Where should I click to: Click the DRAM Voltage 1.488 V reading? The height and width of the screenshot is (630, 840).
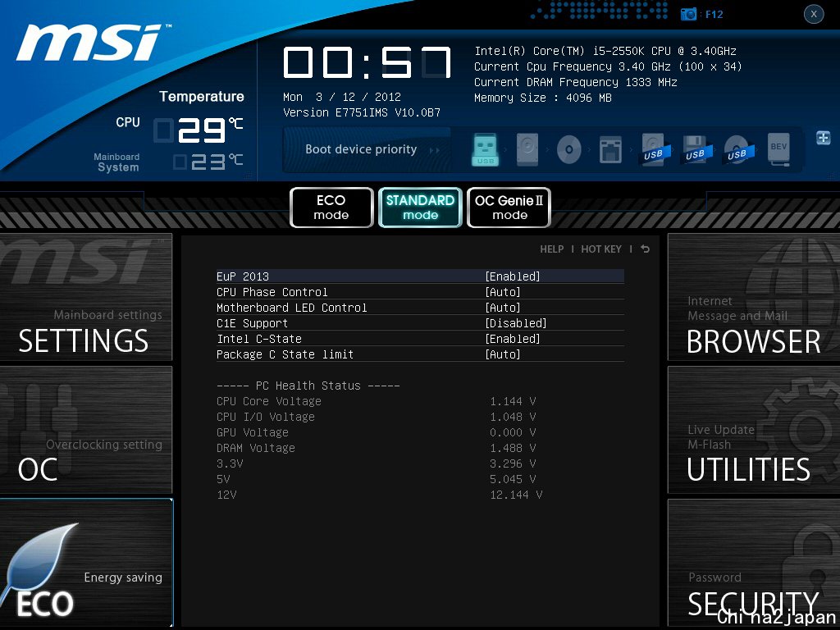point(513,448)
